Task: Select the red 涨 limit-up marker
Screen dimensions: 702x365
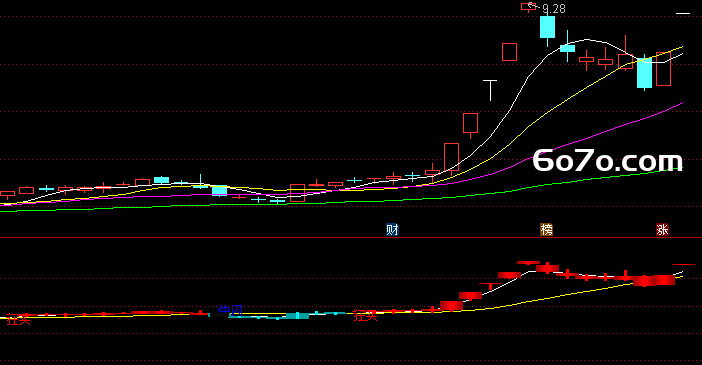Action: point(662,230)
